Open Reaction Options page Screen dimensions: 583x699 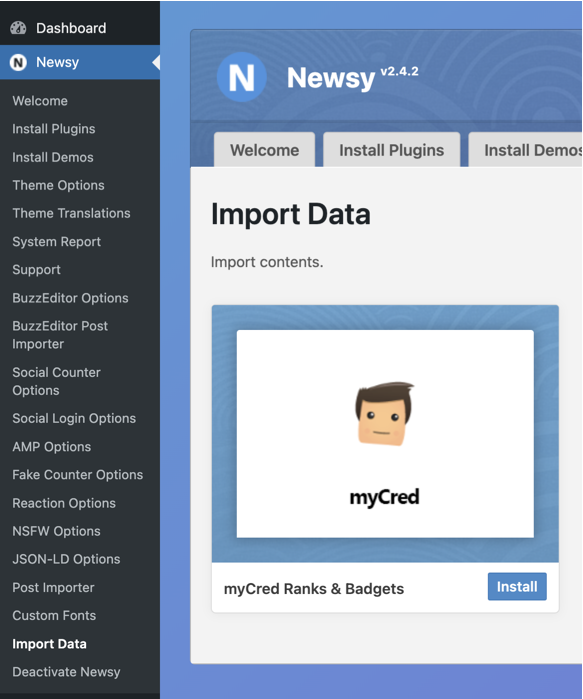point(64,503)
